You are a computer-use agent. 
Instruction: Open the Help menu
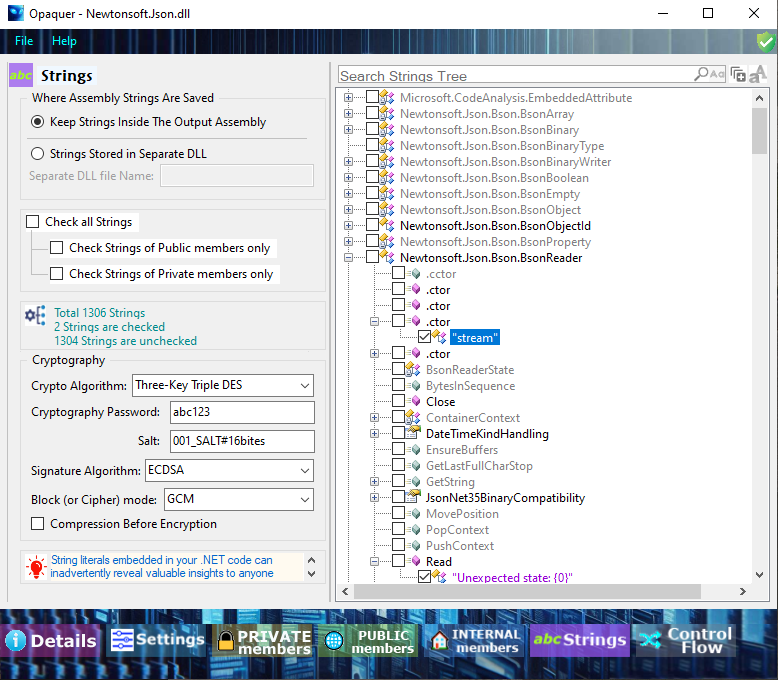[x=64, y=41]
